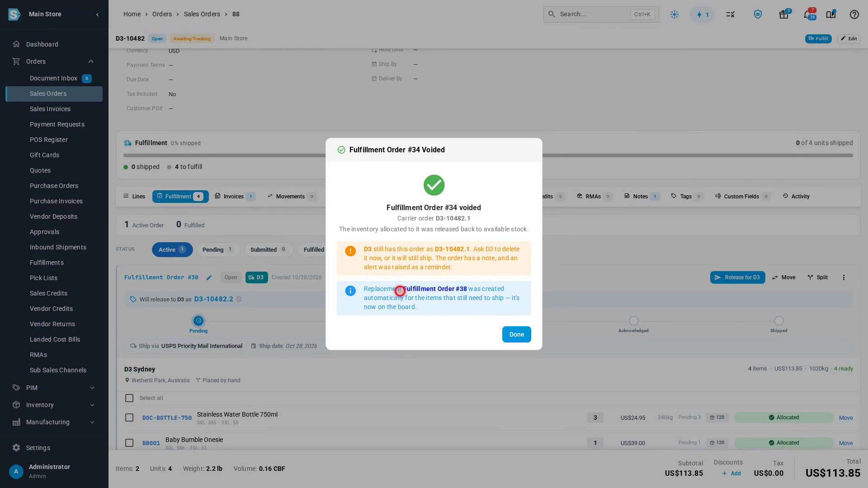The width and height of the screenshot is (868, 488).
Task: Click Done in the voided dialog
Action: [516, 334]
